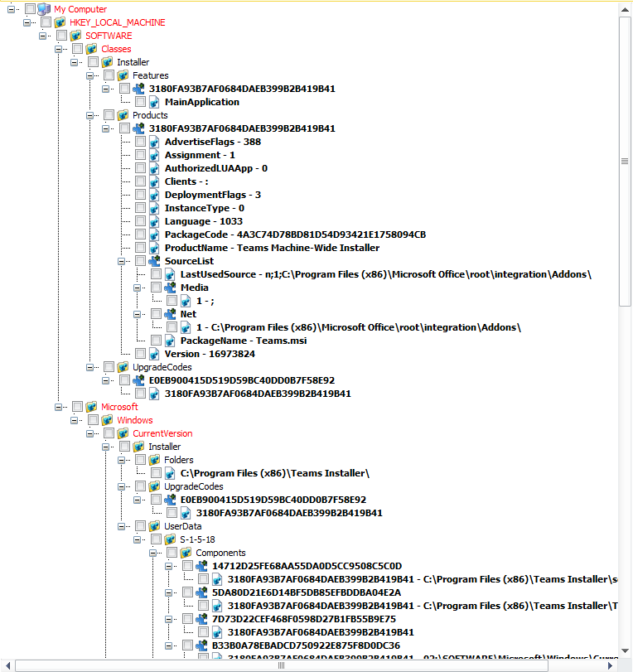The height and width of the screenshot is (672, 633).
Task: Click the MainApplication value icon
Action: 154,102
